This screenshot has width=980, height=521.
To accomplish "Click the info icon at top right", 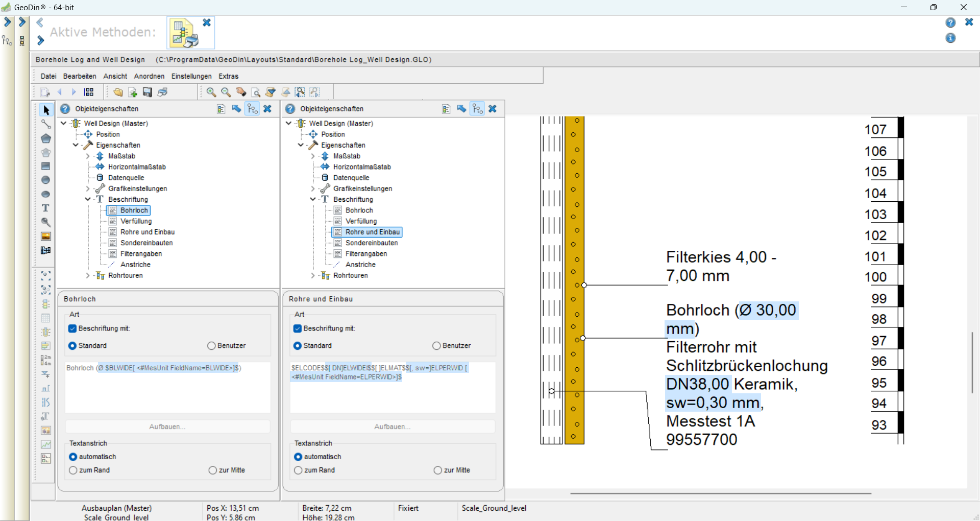I will (950, 38).
